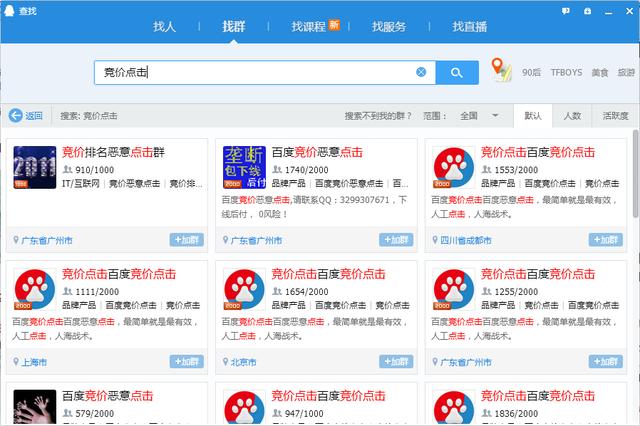Join the 北京市 group with +加群
The height and width of the screenshot is (426, 640).
click(396, 362)
